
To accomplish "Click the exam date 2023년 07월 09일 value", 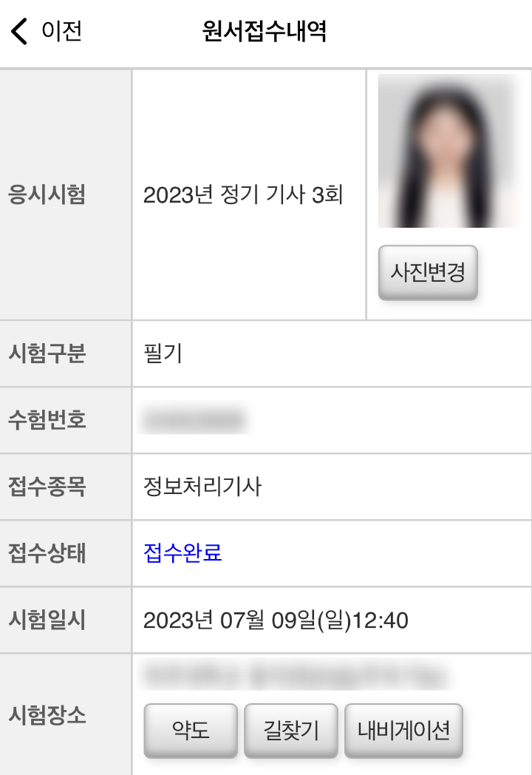I will (x=276, y=620).
